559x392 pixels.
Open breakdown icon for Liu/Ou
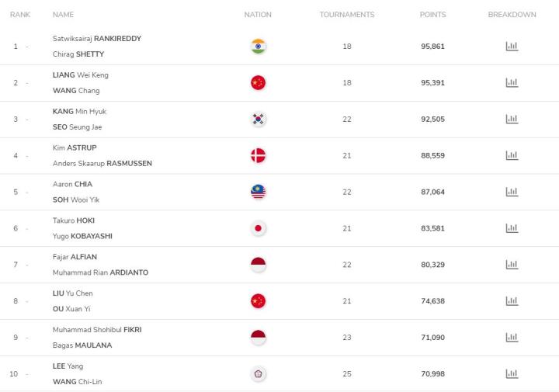[512, 300]
